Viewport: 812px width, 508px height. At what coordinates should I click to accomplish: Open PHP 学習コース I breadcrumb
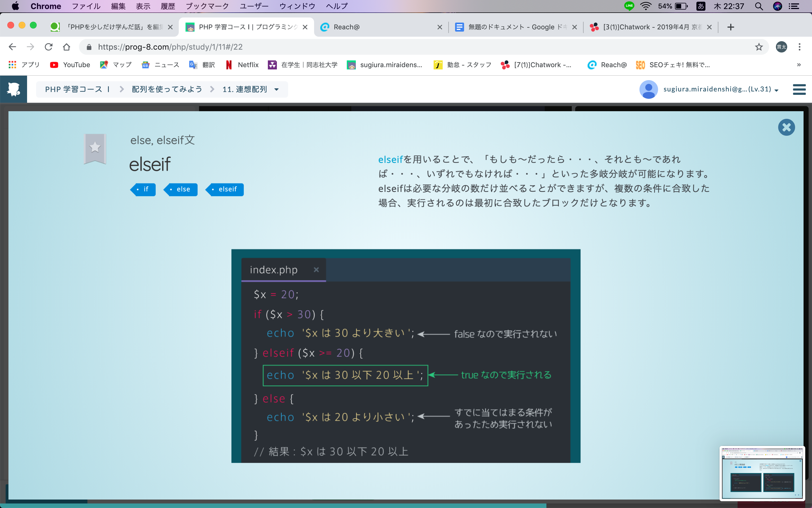point(78,89)
